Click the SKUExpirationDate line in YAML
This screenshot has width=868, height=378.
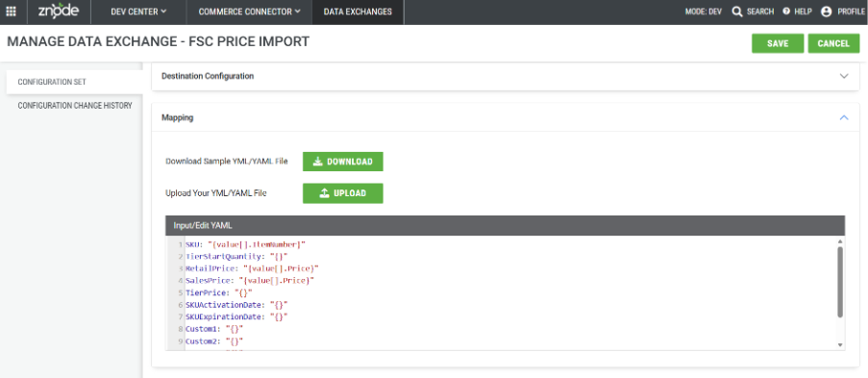pyautogui.click(x=236, y=317)
